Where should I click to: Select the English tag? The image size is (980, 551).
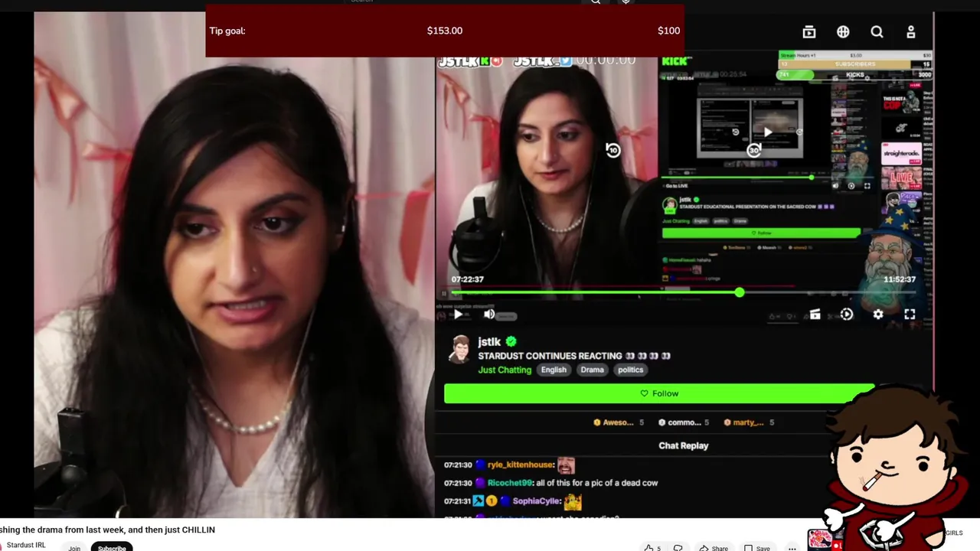pyautogui.click(x=554, y=370)
